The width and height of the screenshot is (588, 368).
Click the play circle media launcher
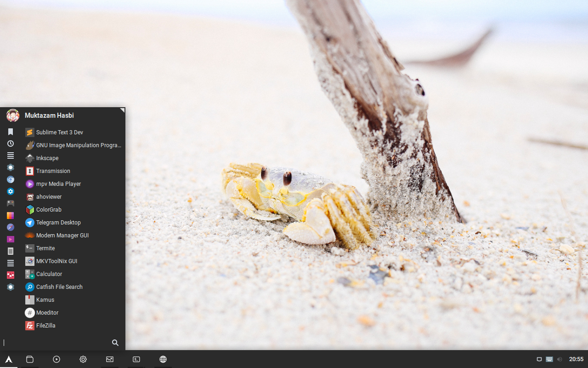[x=57, y=359]
